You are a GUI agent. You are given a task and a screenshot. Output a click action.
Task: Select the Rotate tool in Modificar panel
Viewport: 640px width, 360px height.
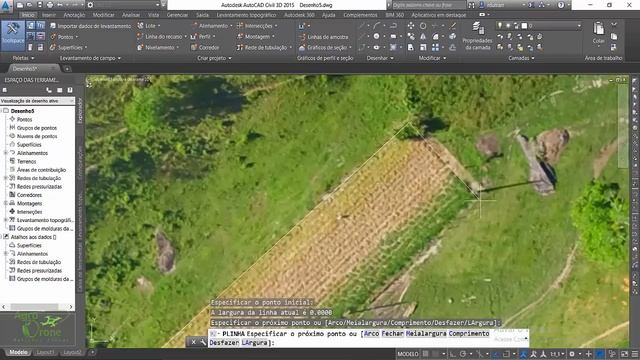pyautogui.click(x=423, y=26)
